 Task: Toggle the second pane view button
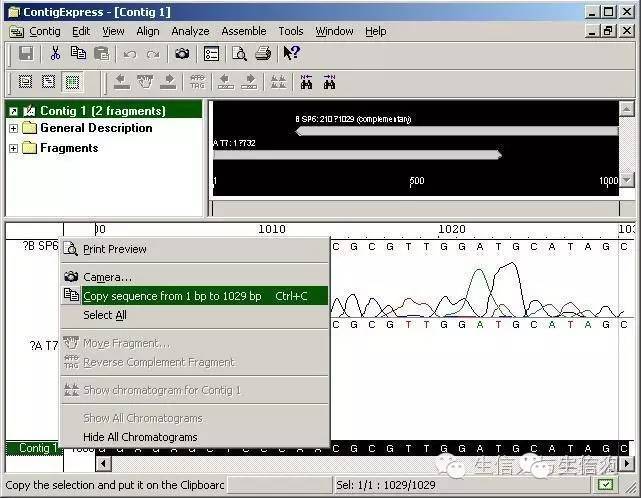49,82
